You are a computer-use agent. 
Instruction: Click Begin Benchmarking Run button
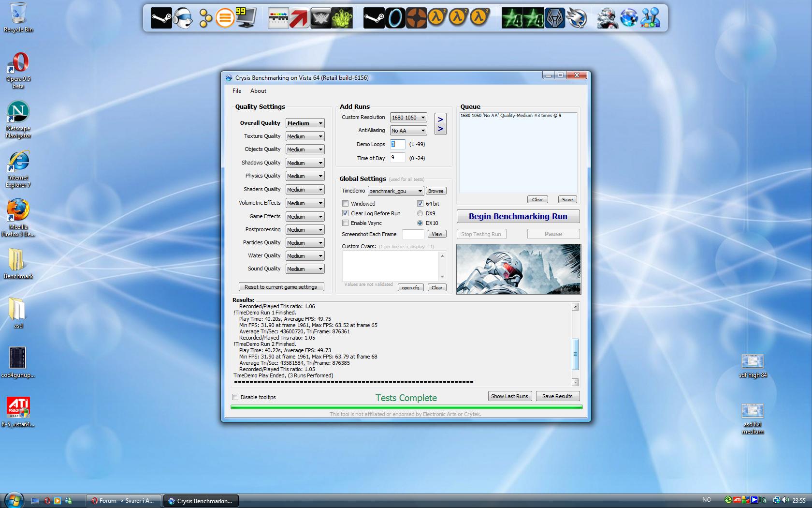pos(518,216)
